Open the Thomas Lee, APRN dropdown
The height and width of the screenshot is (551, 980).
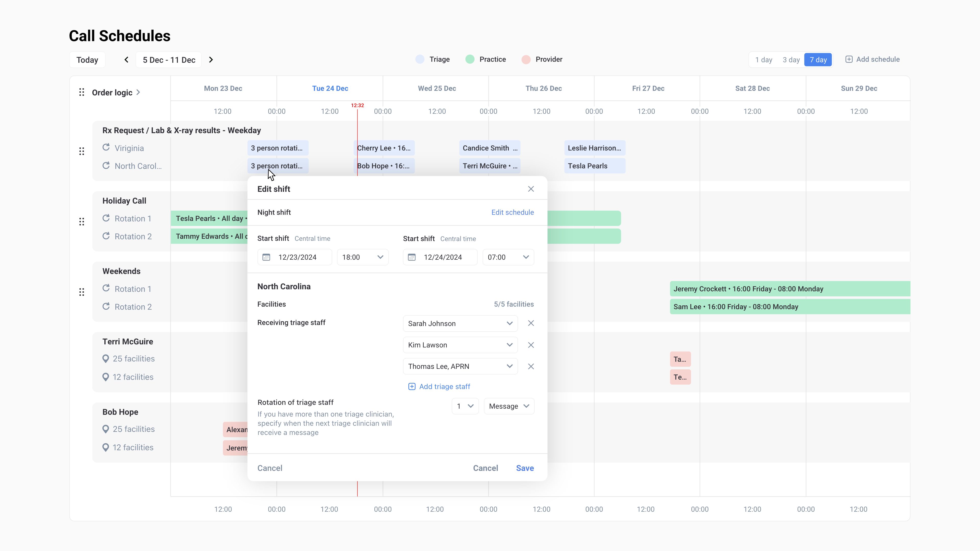click(460, 366)
